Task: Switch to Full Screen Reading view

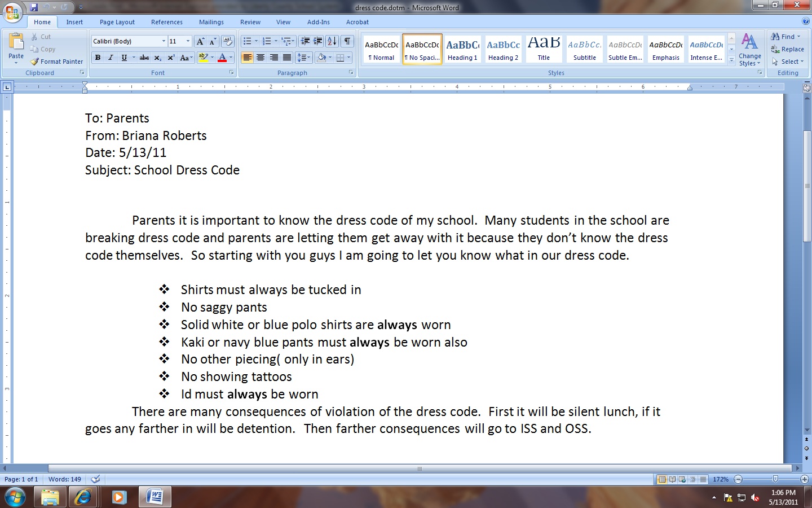Action: (673, 479)
